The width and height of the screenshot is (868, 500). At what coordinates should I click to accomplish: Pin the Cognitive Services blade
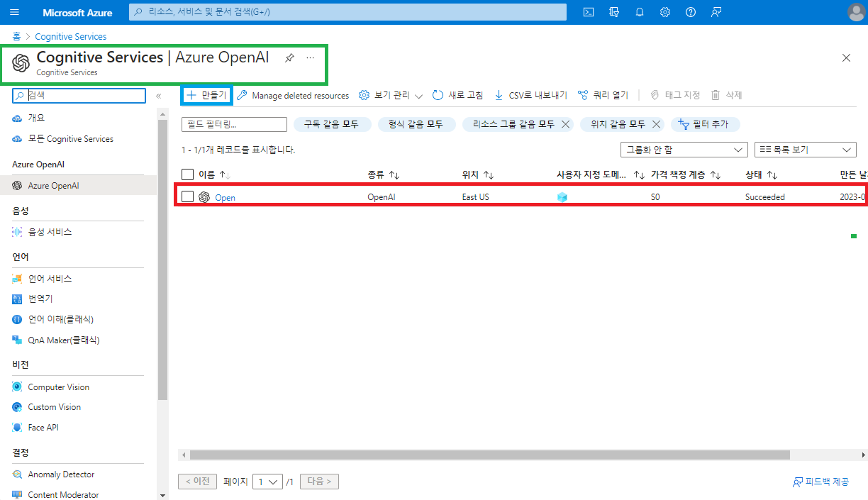[289, 58]
